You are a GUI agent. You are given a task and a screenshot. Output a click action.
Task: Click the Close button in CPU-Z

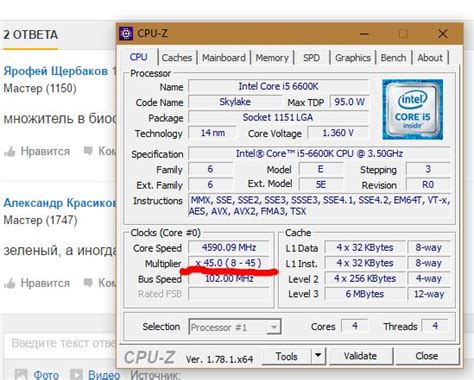[427, 356]
